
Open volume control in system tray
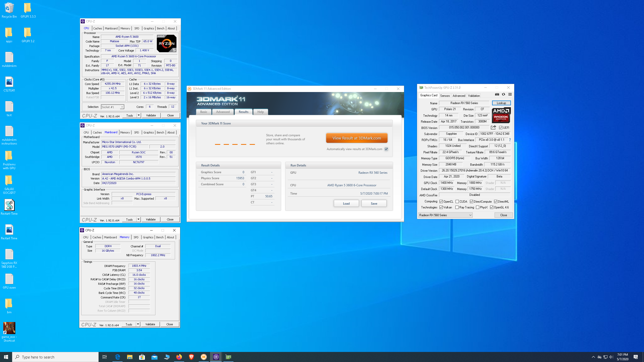point(611,357)
